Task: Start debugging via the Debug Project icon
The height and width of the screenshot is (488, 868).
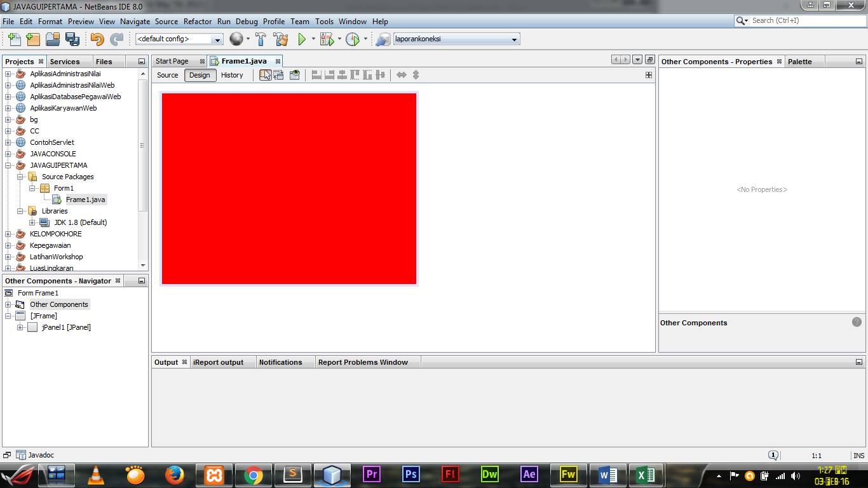Action: click(325, 39)
